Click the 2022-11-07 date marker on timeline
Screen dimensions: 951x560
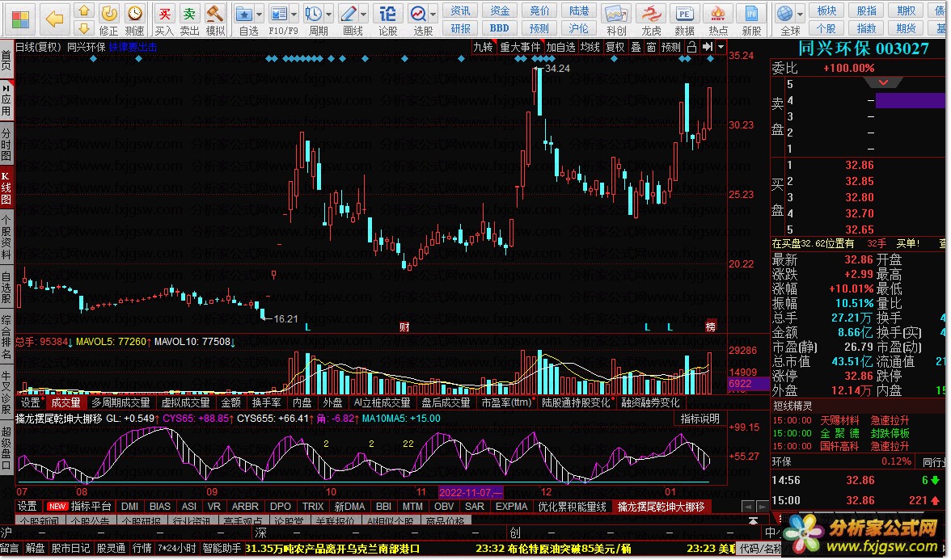470,493
